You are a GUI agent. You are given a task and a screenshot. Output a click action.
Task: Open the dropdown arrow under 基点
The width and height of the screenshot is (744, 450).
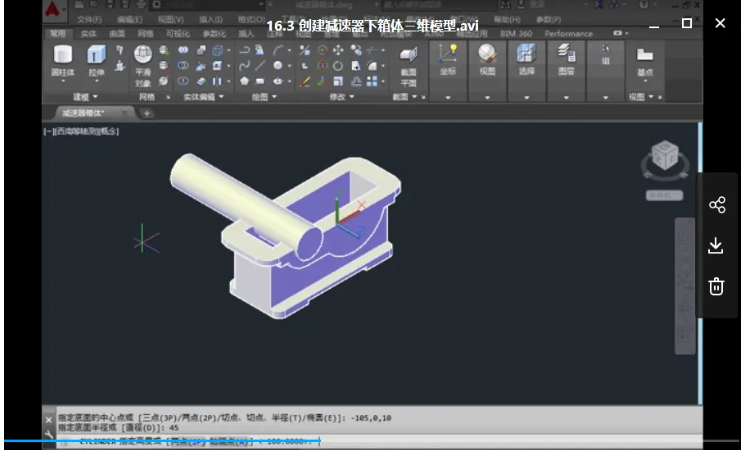(x=645, y=81)
